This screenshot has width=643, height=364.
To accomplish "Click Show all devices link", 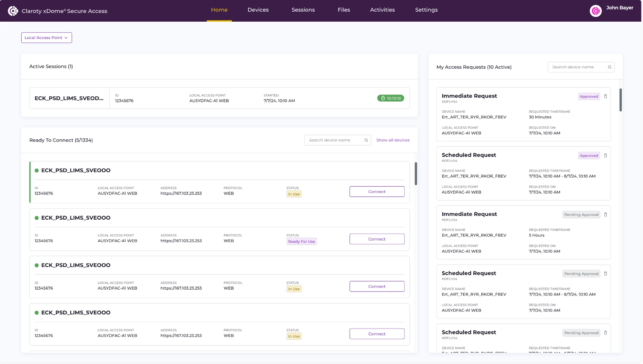I will click(393, 140).
